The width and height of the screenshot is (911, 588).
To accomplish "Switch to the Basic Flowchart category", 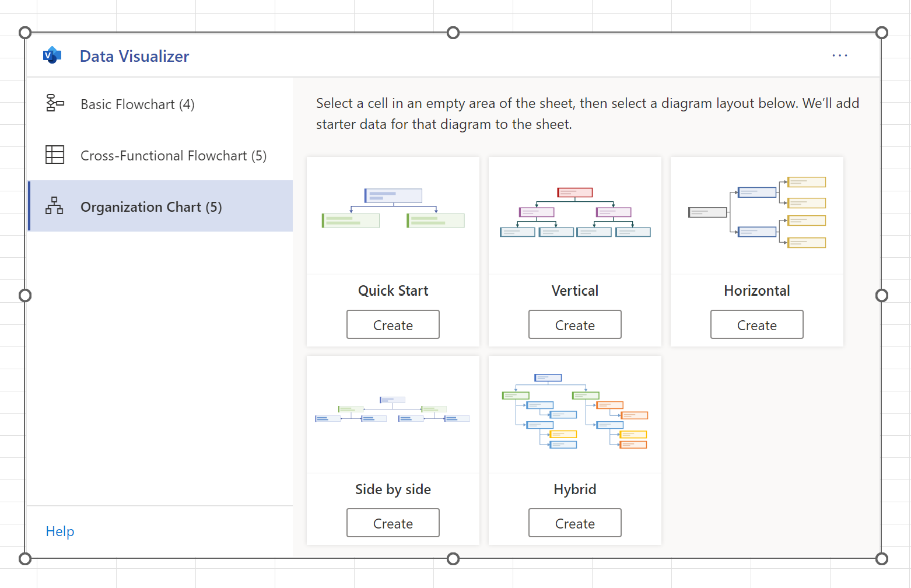I will 137,104.
